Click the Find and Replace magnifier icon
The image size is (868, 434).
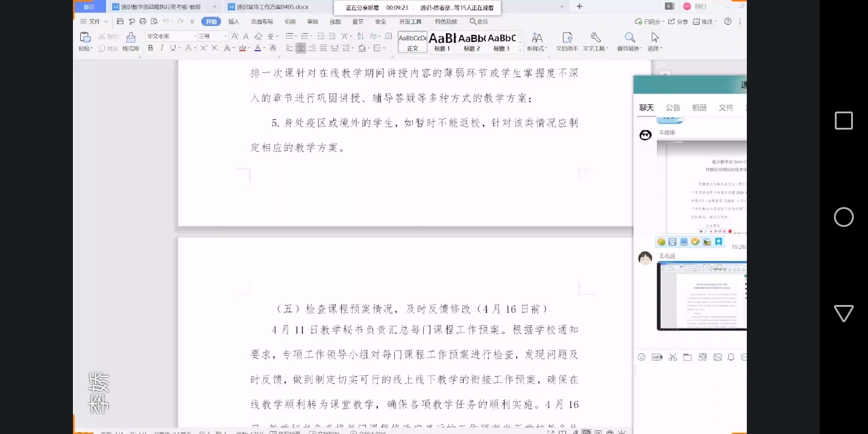[630, 38]
